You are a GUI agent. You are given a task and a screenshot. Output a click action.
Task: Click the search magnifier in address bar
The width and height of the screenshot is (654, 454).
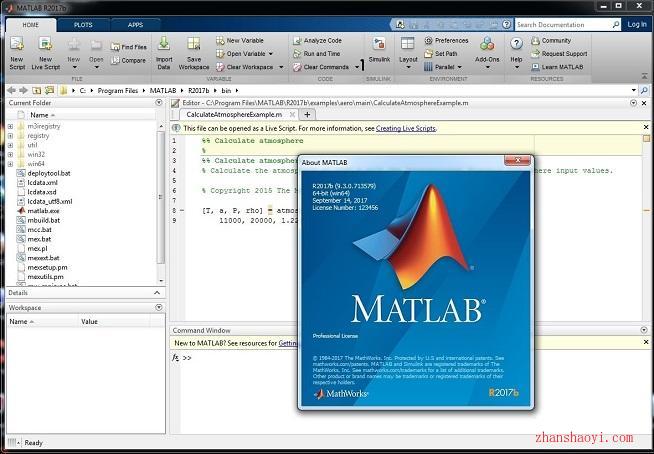point(645,90)
